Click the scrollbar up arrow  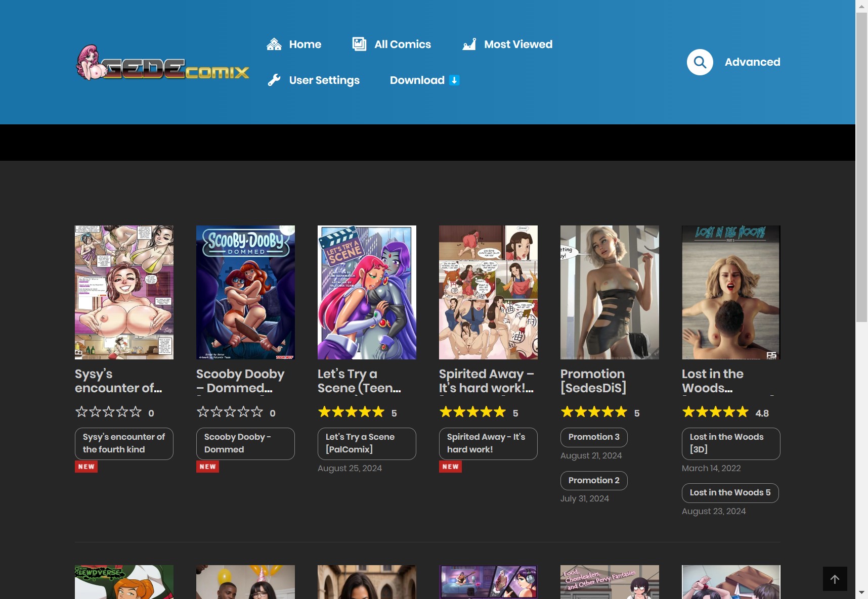tap(861, 6)
